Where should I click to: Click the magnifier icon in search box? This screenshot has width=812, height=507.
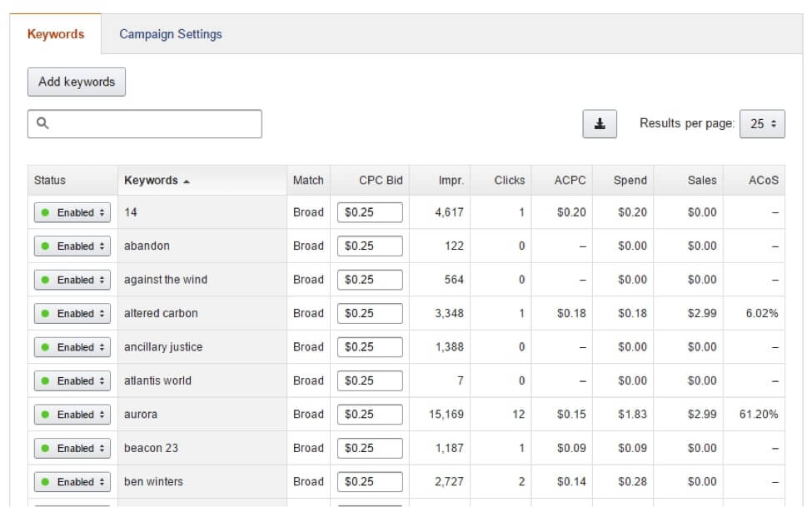coord(42,122)
